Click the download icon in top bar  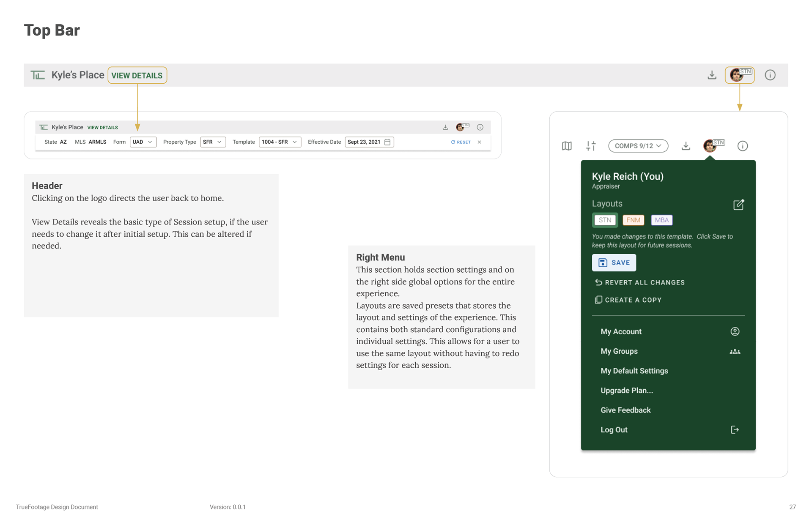pos(712,75)
